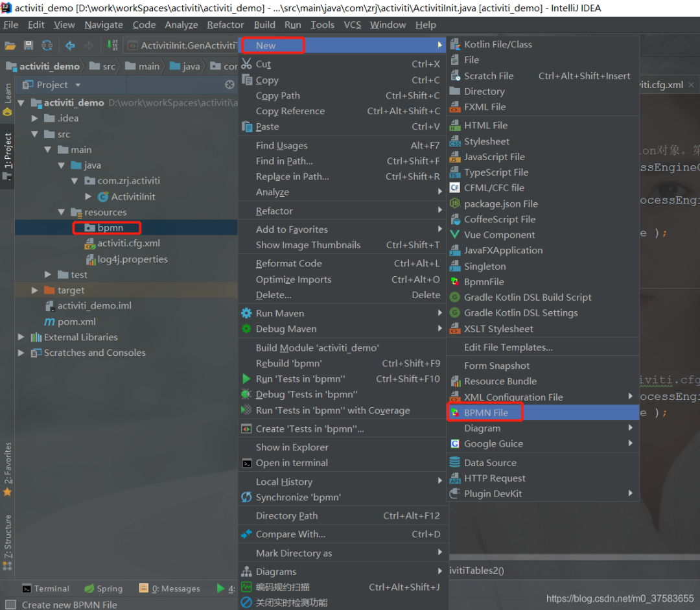Expand External Libraries node
This screenshot has height=610, width=700.
(21, 336)
